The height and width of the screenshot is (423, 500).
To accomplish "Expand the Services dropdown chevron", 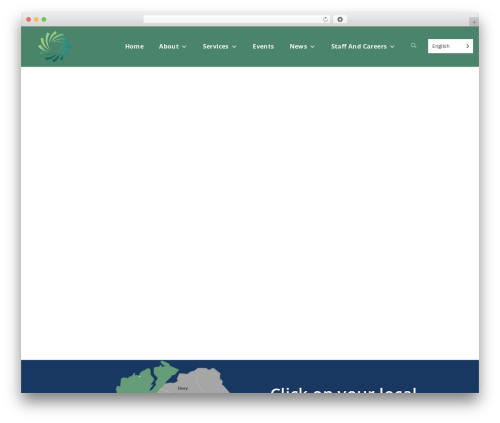I will click(x=234, y=47).
